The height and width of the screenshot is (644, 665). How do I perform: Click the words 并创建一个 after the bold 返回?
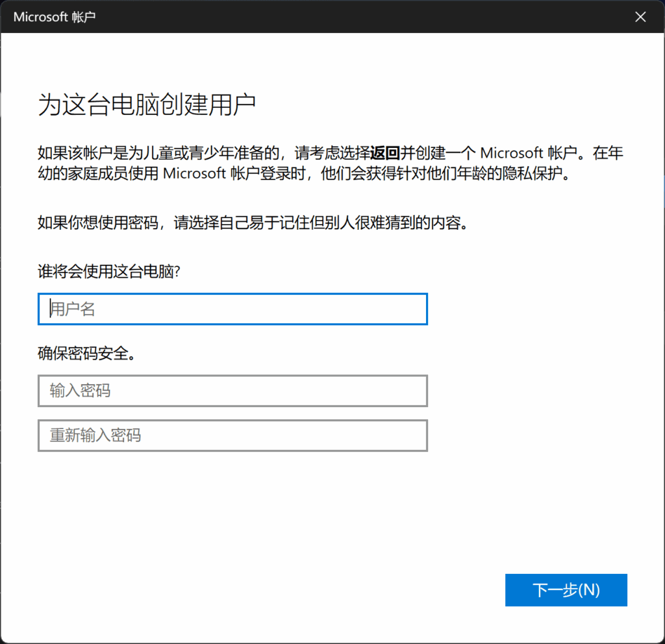point(437,154)
